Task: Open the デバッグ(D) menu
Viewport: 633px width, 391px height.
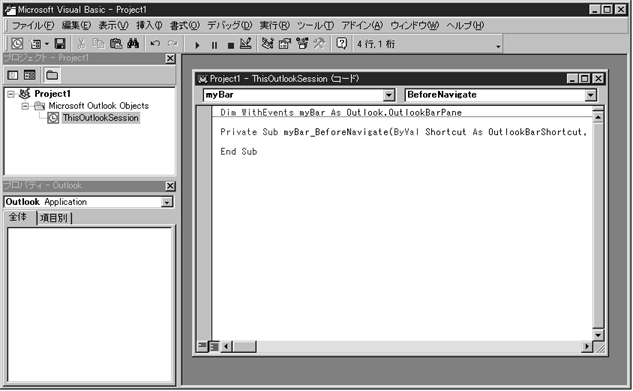Action: tap(229, 25)
